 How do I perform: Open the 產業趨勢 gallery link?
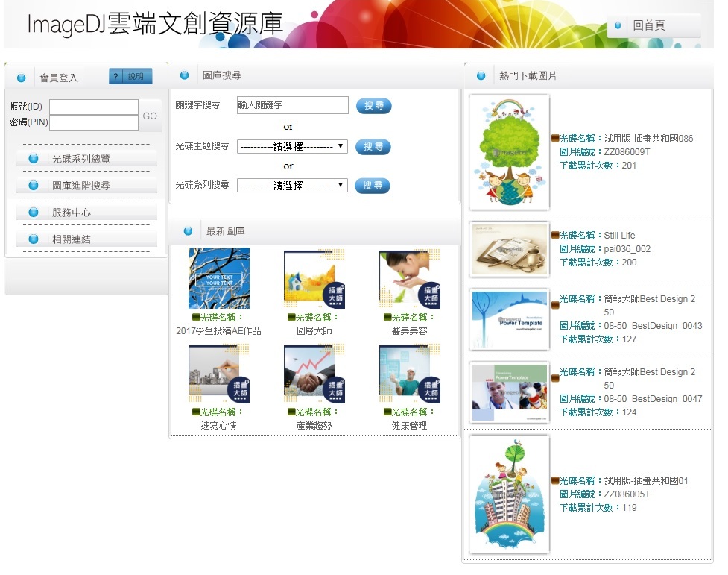click(x=314, y=425)
